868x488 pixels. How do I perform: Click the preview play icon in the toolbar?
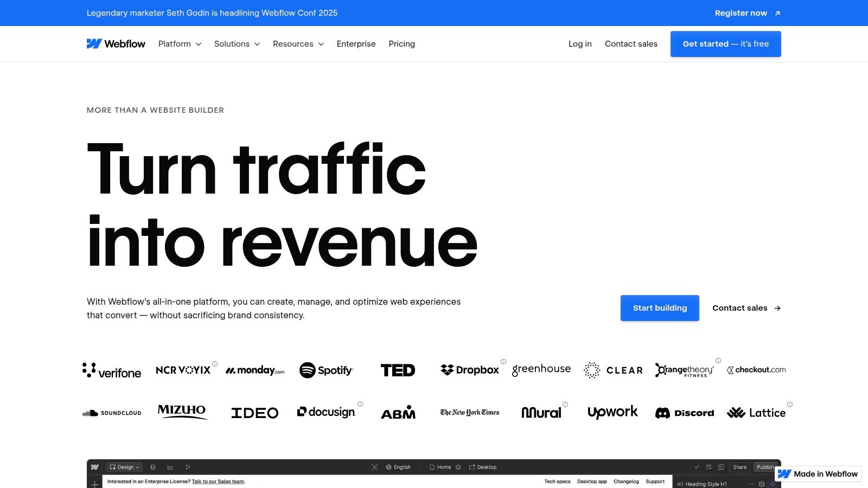(188, 467)
